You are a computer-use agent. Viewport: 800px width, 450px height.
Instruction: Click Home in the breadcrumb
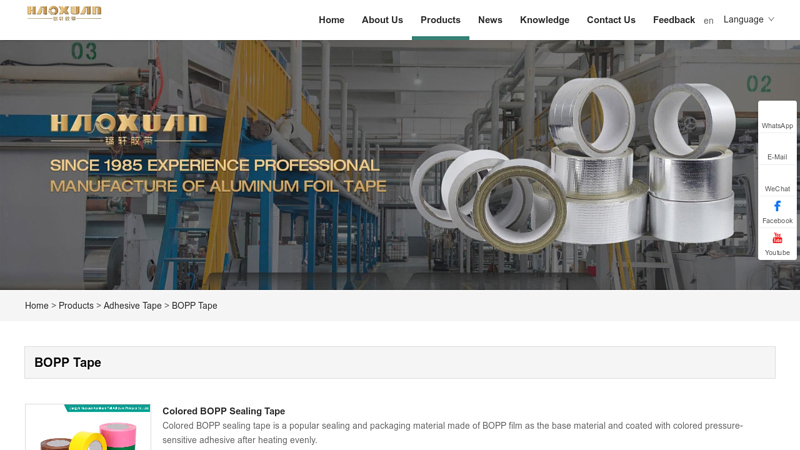coord(37,306)
